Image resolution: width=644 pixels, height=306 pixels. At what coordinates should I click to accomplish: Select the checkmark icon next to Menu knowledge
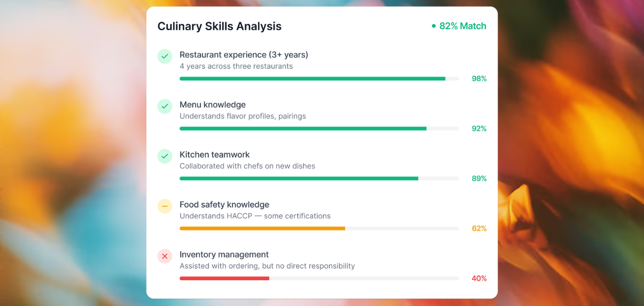(164, 106)
